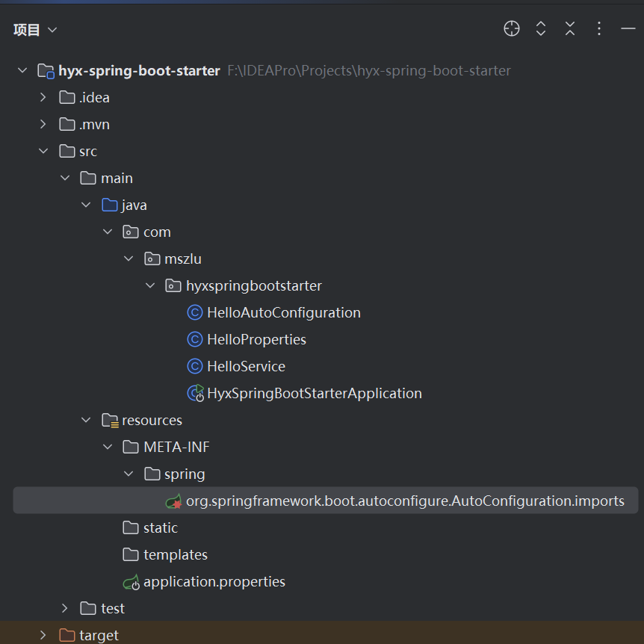The height and width of the screenshot is (644, 644).
Task: Hide the project tool window with the minus icon
Action: 628,28
